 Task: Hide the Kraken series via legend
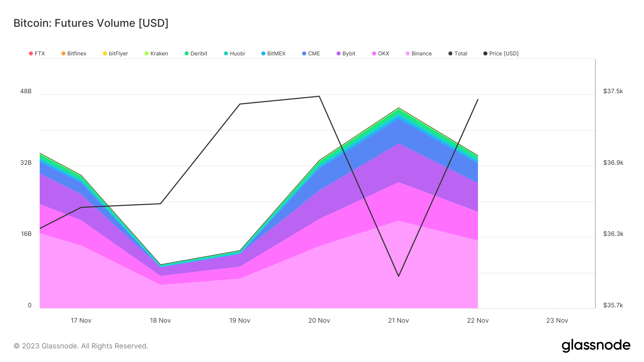coord(156,54)
